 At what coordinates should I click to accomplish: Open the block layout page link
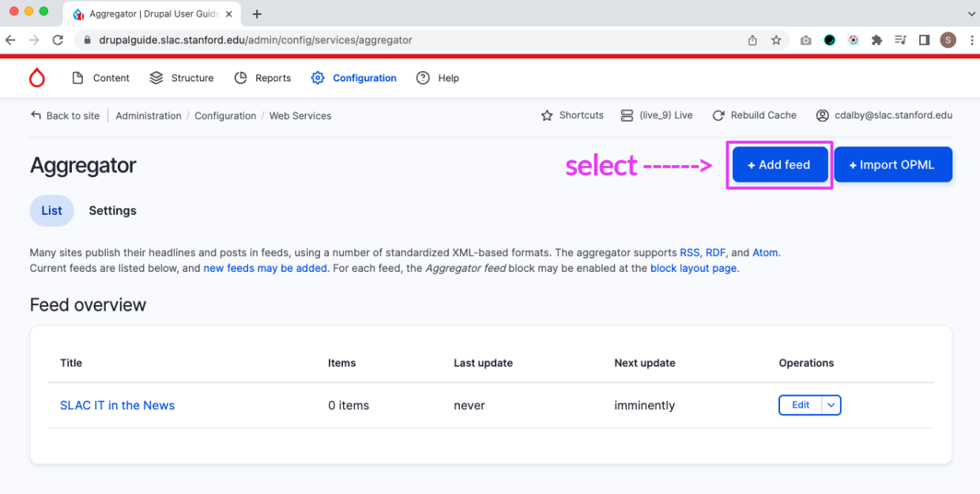(x=693, y=268)
